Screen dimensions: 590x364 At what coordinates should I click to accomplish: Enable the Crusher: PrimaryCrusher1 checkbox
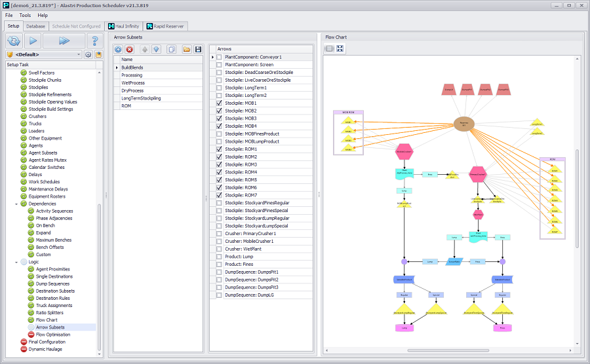pyautogui.click(x=219, y=234)
